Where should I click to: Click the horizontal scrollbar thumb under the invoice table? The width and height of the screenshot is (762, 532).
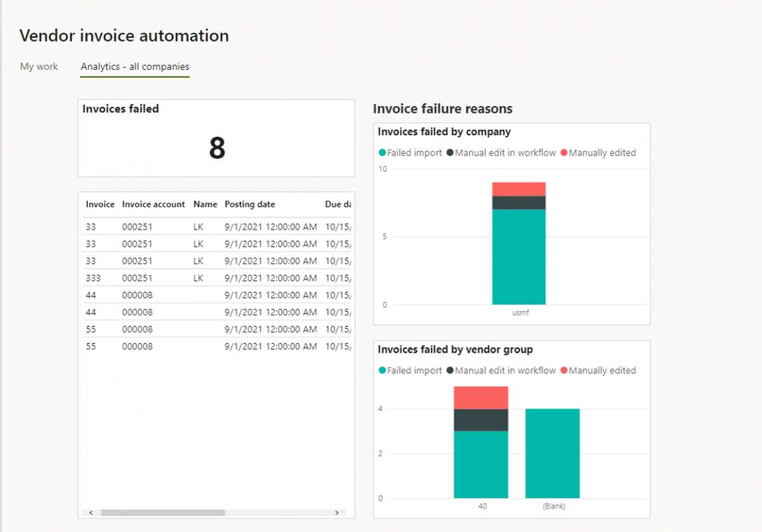pos(163,512)
